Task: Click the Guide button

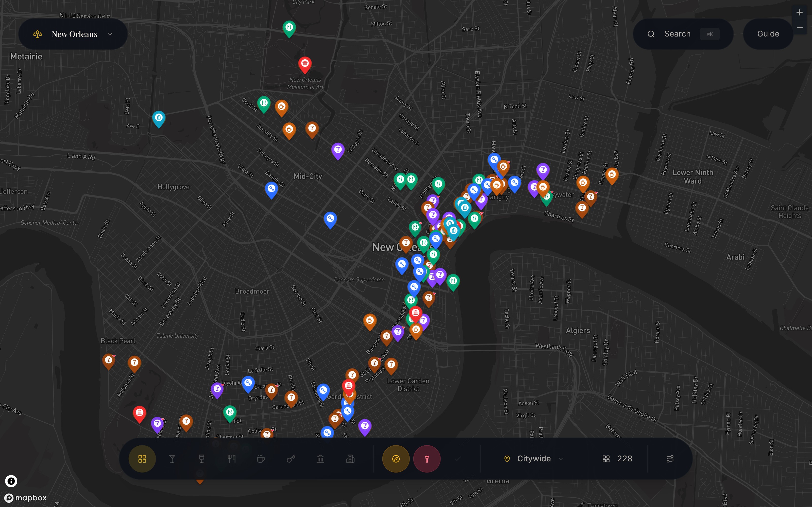Action: [768, 34]
